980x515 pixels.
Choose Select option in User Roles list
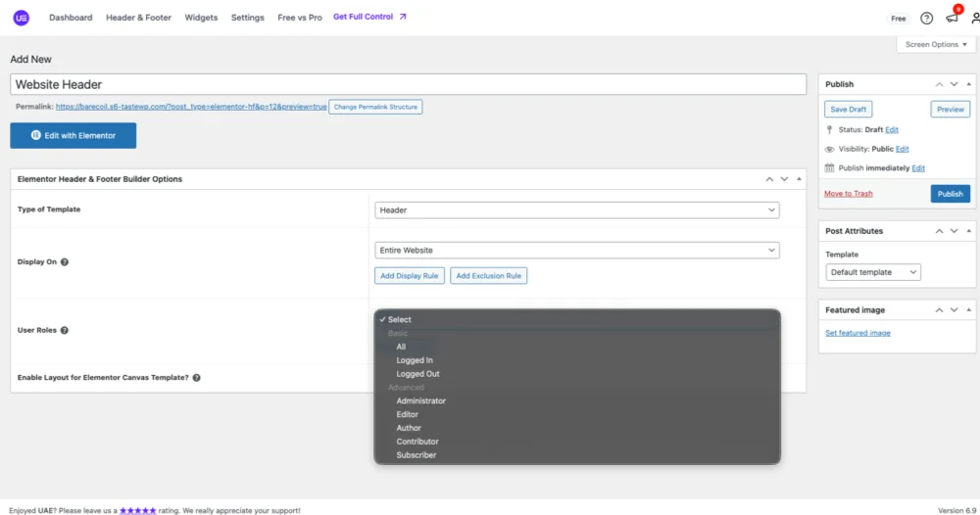click(x=577, y=319)
